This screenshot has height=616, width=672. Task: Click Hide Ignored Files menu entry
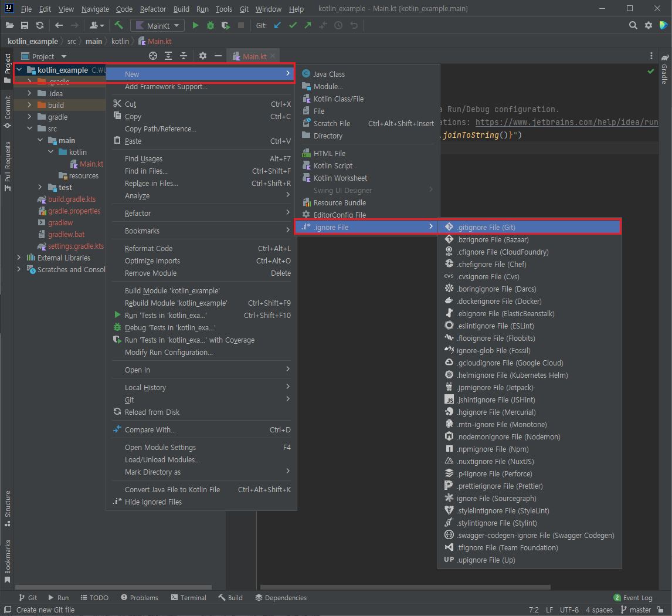tap(202, 502)
